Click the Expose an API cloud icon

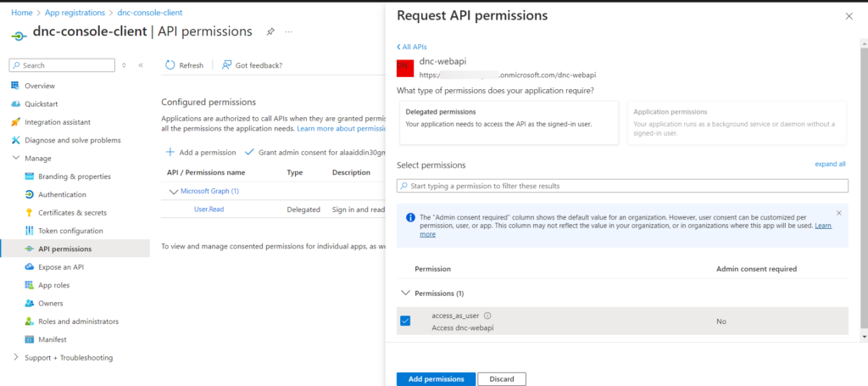point(30,267)
